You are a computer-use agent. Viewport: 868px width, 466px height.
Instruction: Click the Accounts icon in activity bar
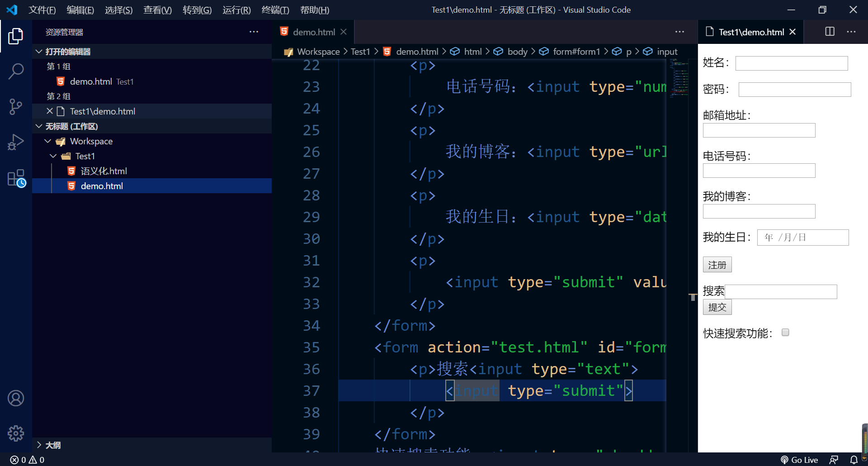coord(16,398)
